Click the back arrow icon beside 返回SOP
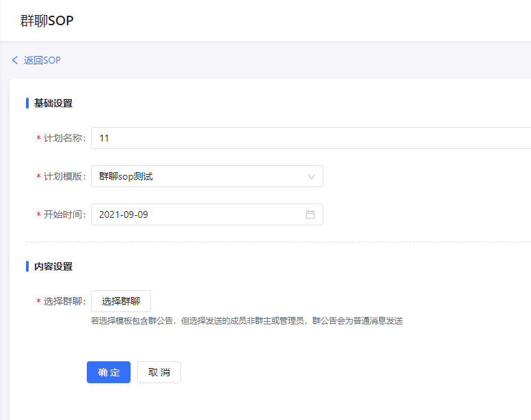 (x=15, y=60)
